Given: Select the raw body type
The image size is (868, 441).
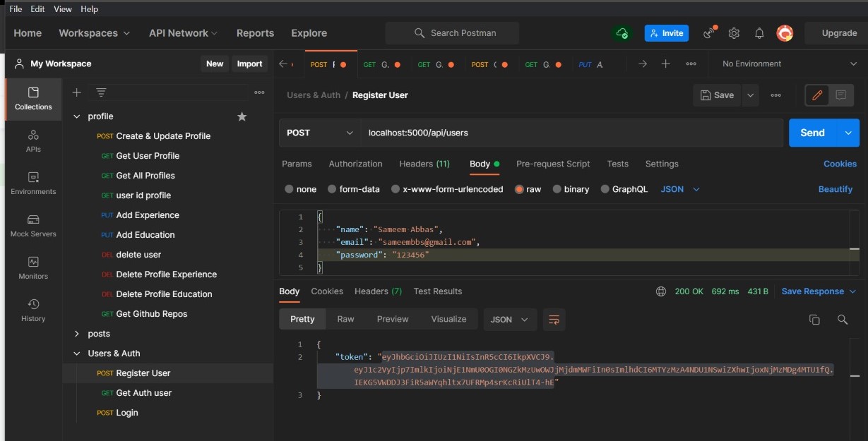Looking at the screenshot, I should click(x=519, y=189).
